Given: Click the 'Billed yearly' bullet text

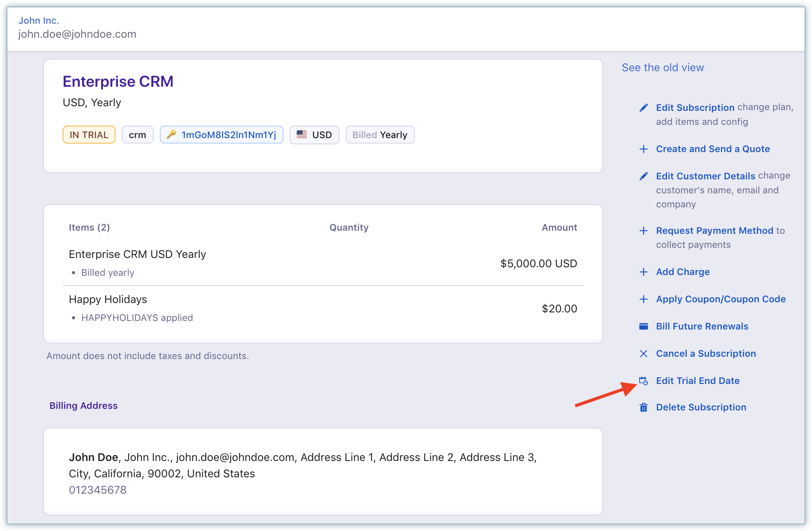Looking at the screenshot, I should point(108,273).
